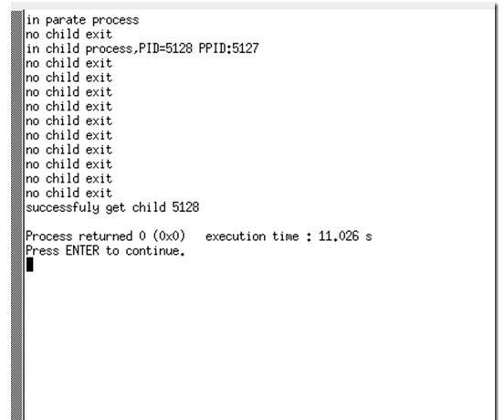Click 'successfuly get child 5128' line
Image resolution: width=504 pixels, height=420 pixels.
[x=112, y=207]
